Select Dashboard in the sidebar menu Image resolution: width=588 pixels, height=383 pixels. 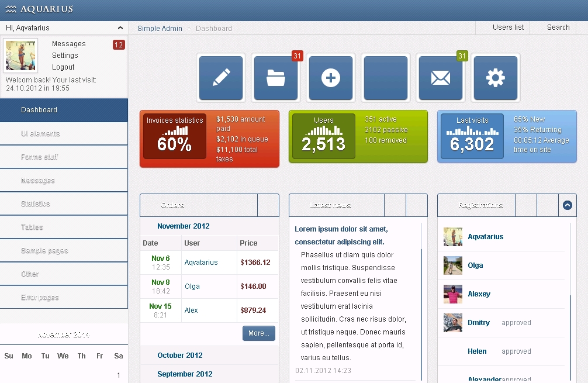click(39, 110)
